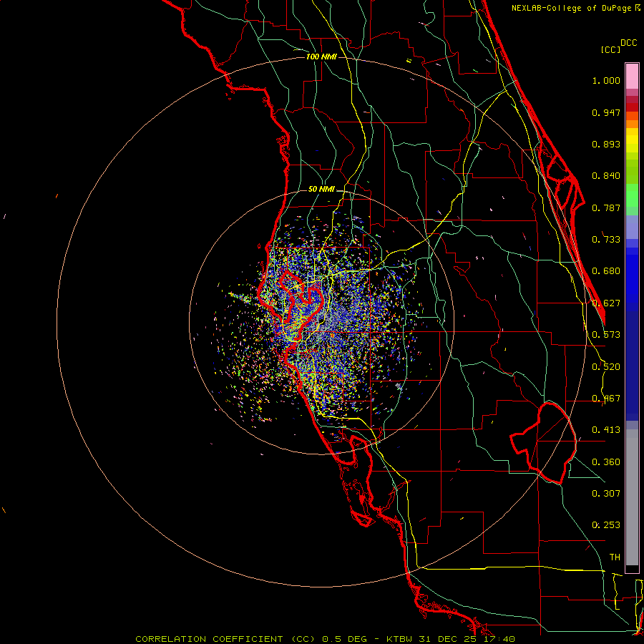
Task: Click the 0.520 color scale value
Action: coord(606,367)
